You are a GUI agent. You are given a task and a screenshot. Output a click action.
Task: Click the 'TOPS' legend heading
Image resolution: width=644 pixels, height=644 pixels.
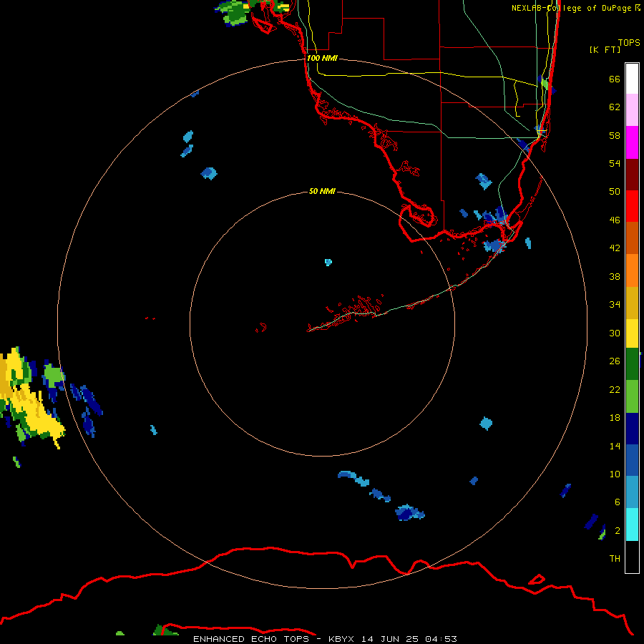click(629, 42)
